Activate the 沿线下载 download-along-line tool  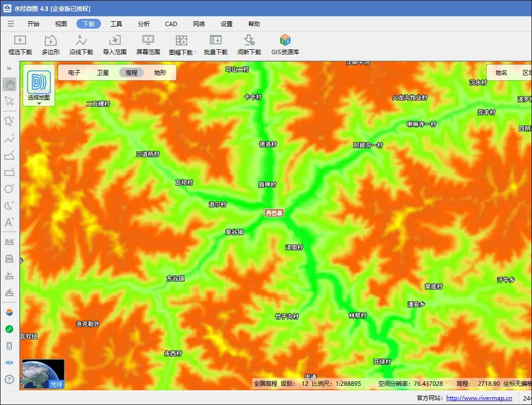81,44
